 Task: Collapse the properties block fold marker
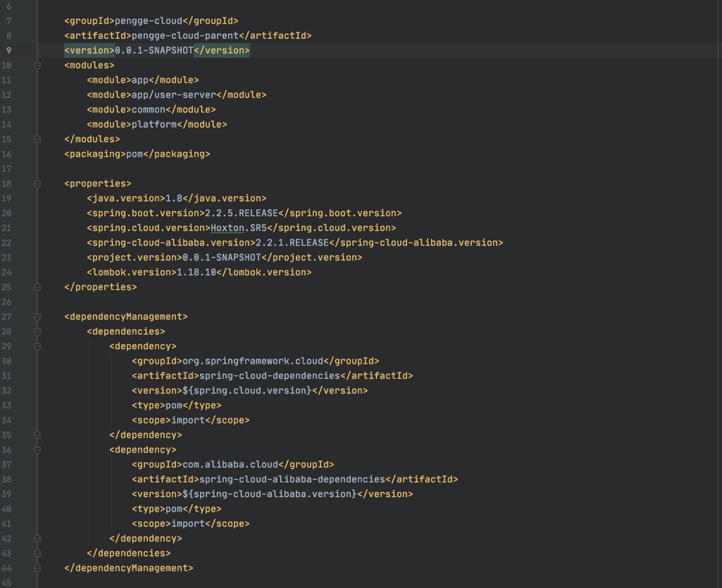click(x=38, y=183)
